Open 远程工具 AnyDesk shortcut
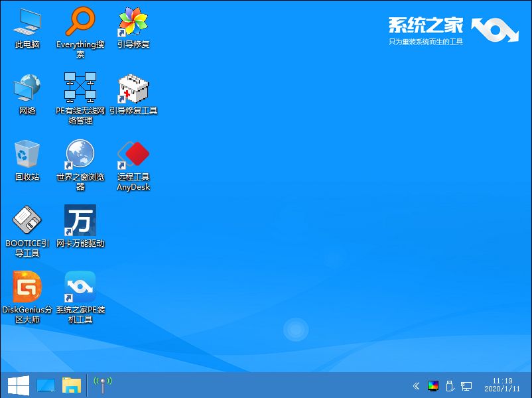This screenshot has width=532, height=398. [x=133, y=155]
